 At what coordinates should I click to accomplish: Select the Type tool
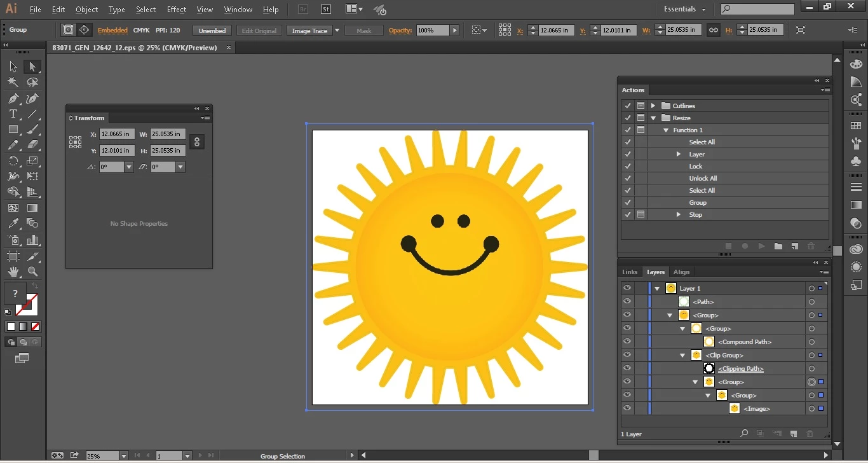(13, 114)
